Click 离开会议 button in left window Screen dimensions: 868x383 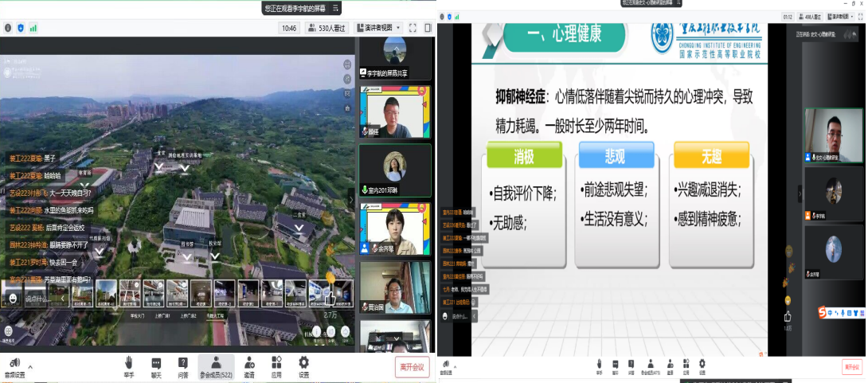click(x=412, y=367)
